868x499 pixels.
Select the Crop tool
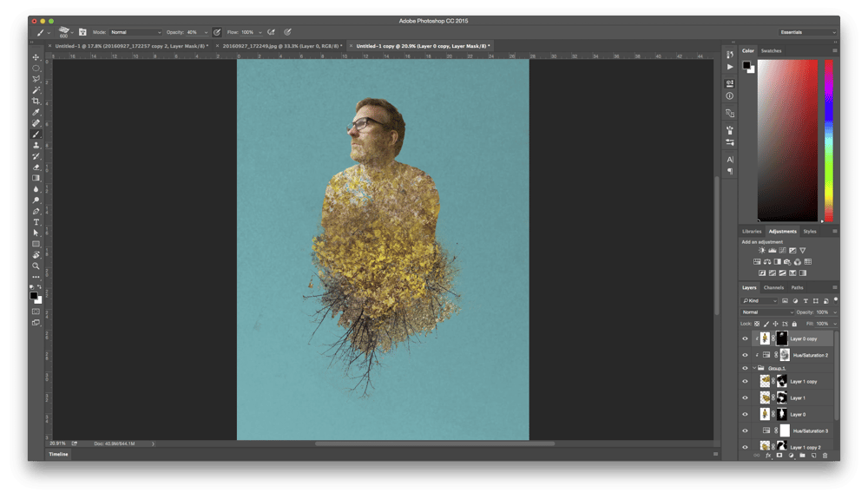(x=36, y=102)
